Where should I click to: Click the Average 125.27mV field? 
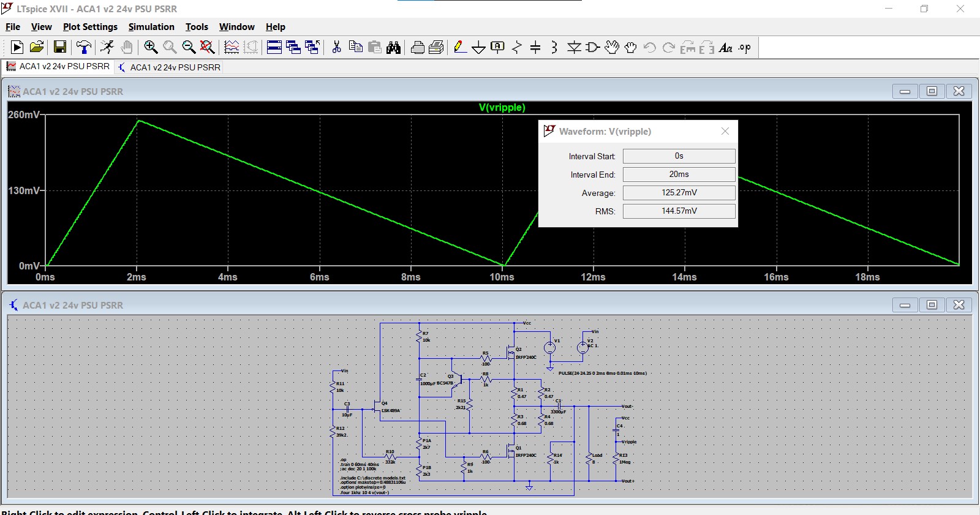coord(679,193)
